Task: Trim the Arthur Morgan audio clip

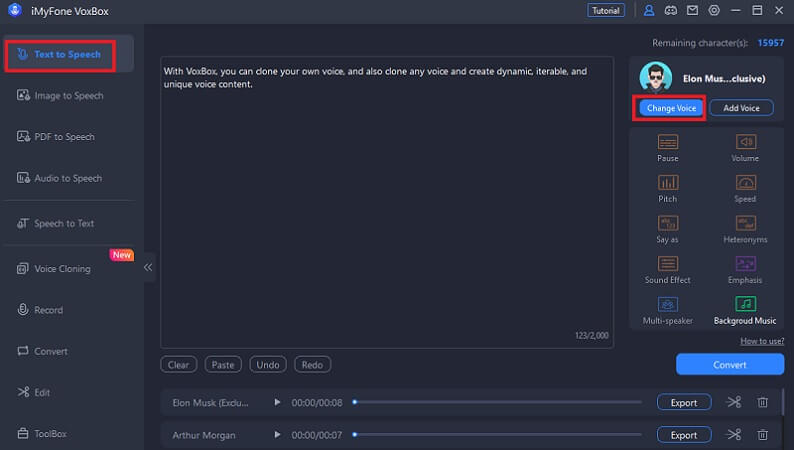Action: (x=734, y=435)
